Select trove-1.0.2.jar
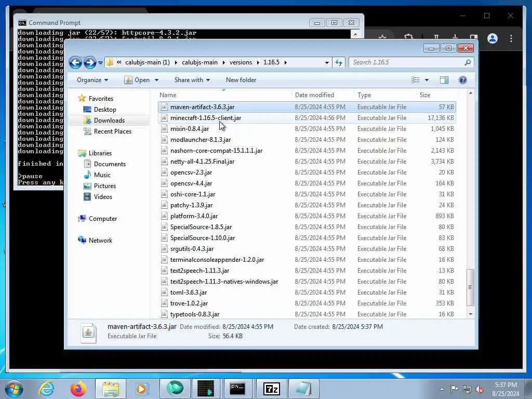Image resolution: width=532 pixels, height=399 pixels. point(307,303)
